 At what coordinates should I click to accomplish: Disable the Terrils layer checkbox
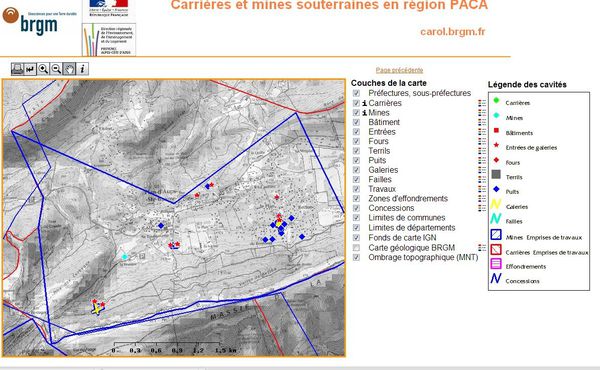[x=356, y=151]
